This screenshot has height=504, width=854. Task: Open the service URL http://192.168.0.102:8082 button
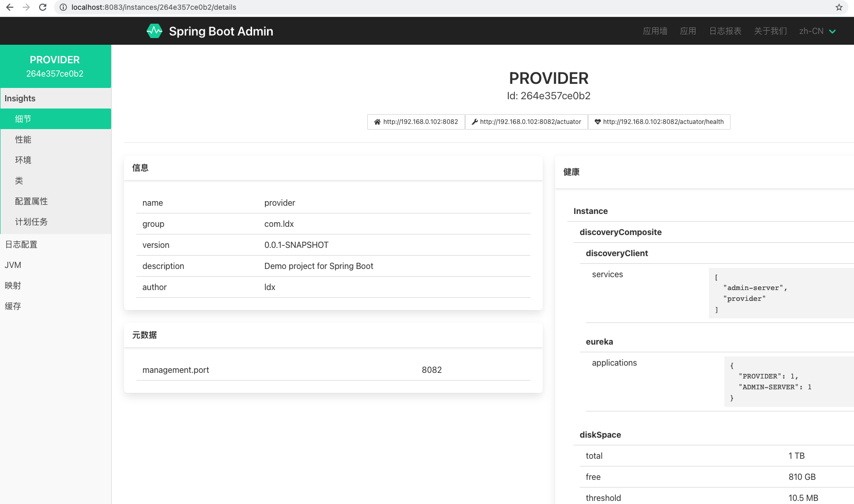click(x=416, y=122)
